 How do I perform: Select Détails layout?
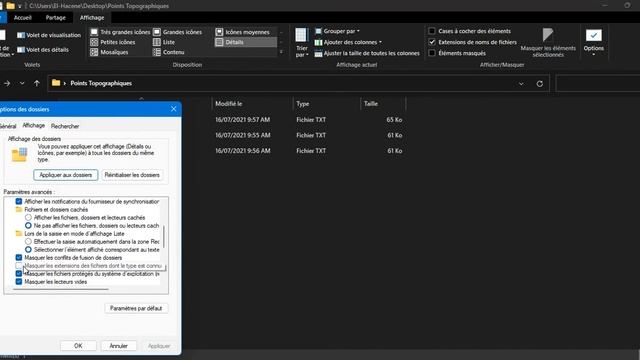pos(245,42)
